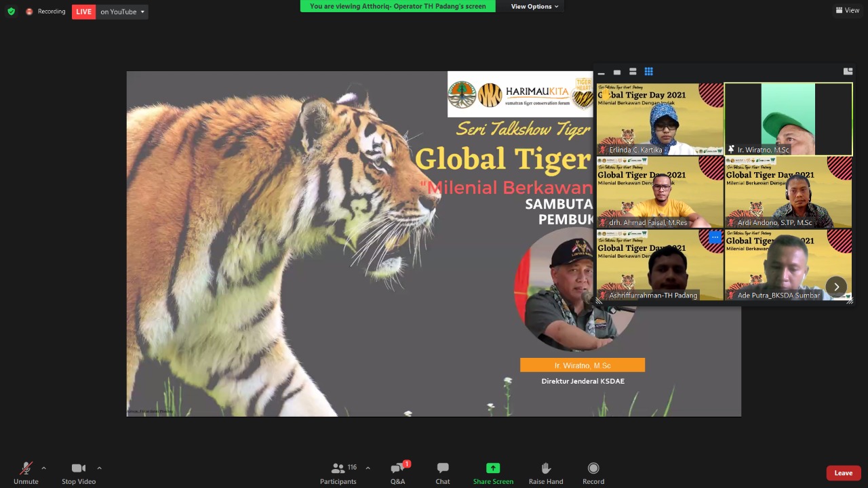Raise Hand in the meeting
Viewport: 868px width, 488px height.
tap(546, 472)
